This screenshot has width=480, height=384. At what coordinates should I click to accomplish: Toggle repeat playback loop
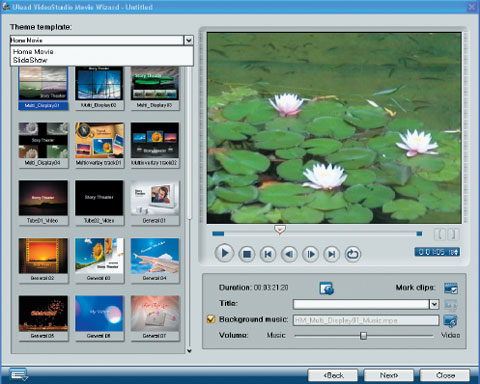point(353,254)
